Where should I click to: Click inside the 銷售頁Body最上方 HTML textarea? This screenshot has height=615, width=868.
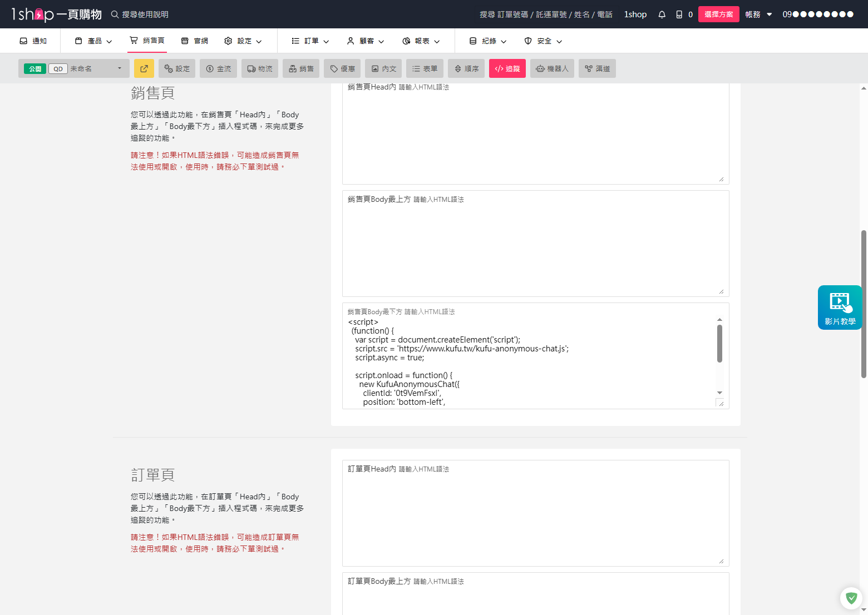pyautogui.click(x=535, y=250)
